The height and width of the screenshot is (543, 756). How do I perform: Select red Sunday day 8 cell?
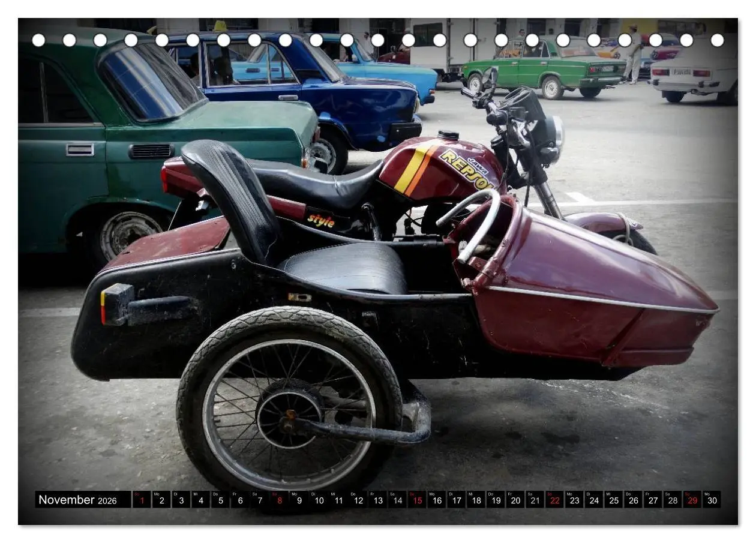pos(279,499)
